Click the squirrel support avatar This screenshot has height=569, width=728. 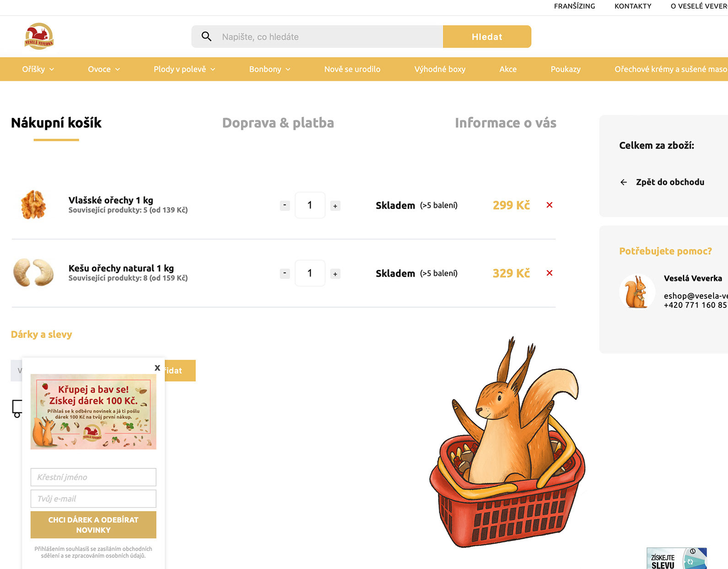coord(637,291)
